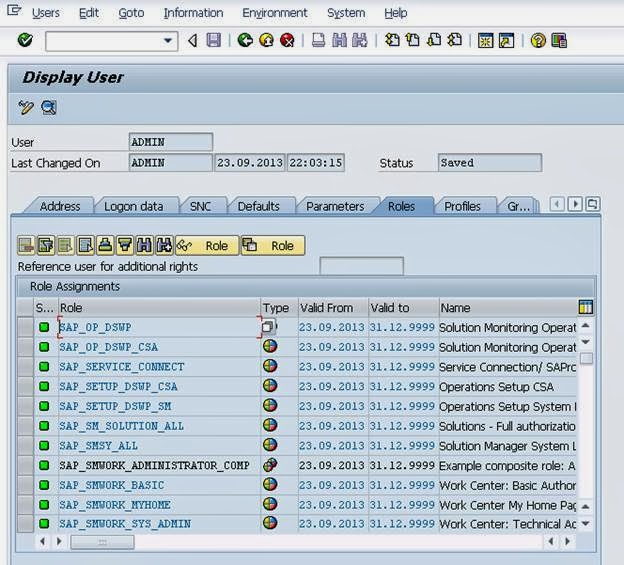This screenshot has height=565, width=624.
Task: Switch to the Defaults tab
Action: (259, 207)
